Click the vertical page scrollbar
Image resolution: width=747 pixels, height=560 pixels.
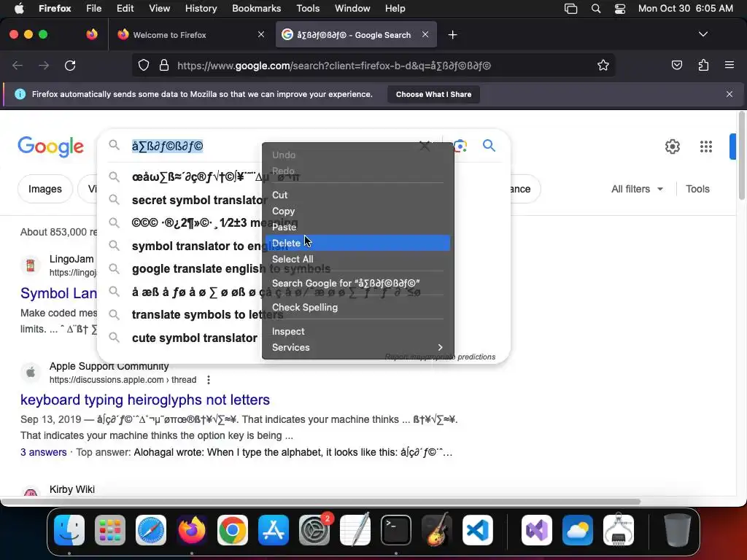(x=741, y=157)
